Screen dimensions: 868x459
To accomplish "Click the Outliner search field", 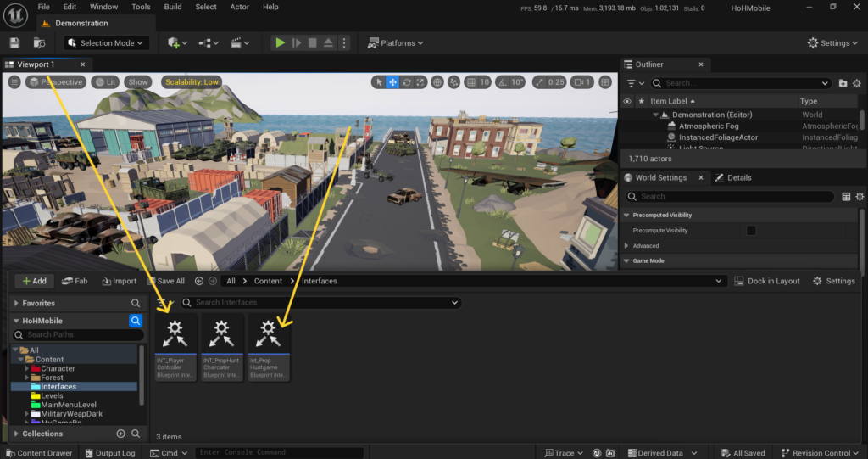I will pos(741,83).
